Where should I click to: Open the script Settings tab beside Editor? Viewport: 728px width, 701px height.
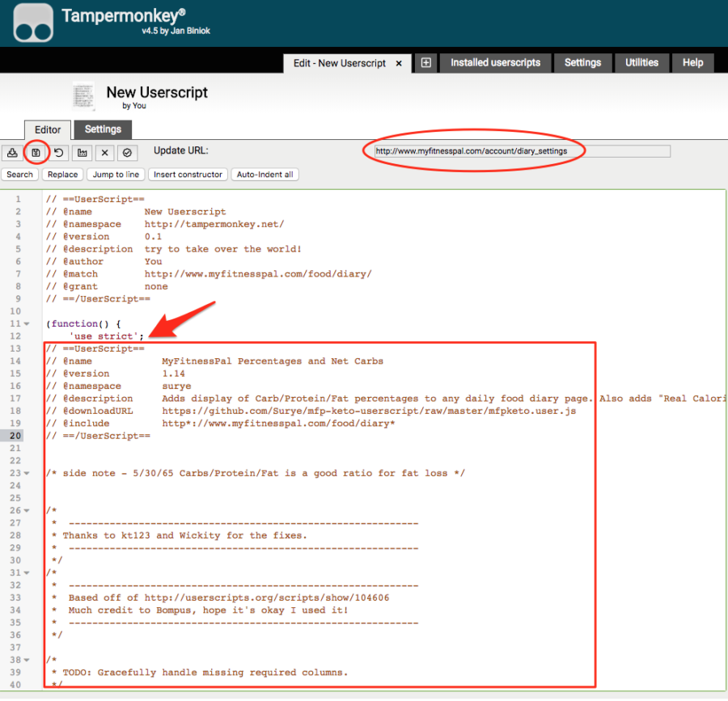click(103, 129)
